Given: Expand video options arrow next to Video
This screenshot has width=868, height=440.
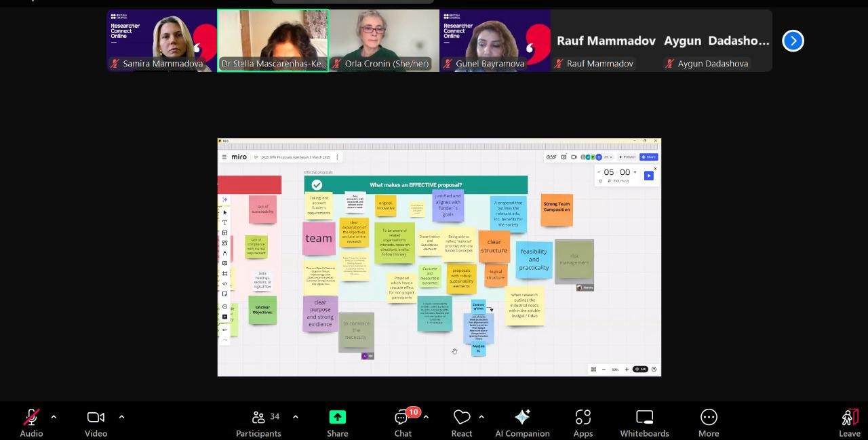Looking at the screenshot, I should [121, 417].
